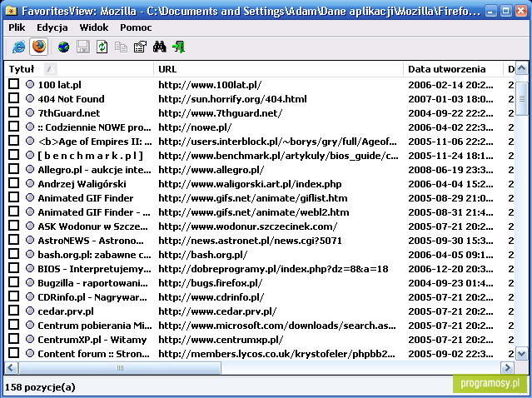Select the "<b>Age of Empires II: ..." entry
Viewport: 532px width, 398px height.
95,142
